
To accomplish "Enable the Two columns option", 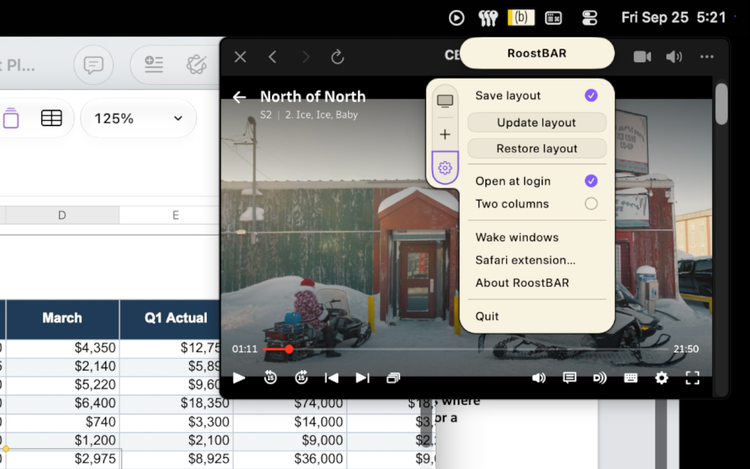I will point(591,204).
